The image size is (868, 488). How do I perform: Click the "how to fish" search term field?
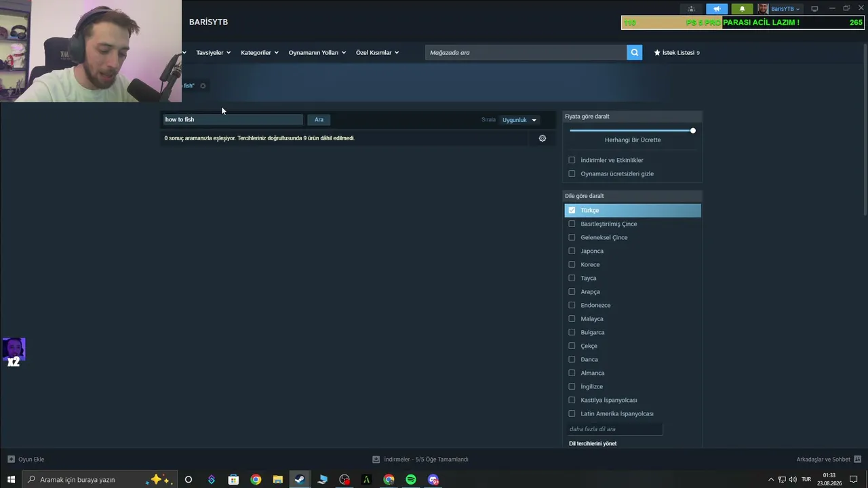click(233, 119)
